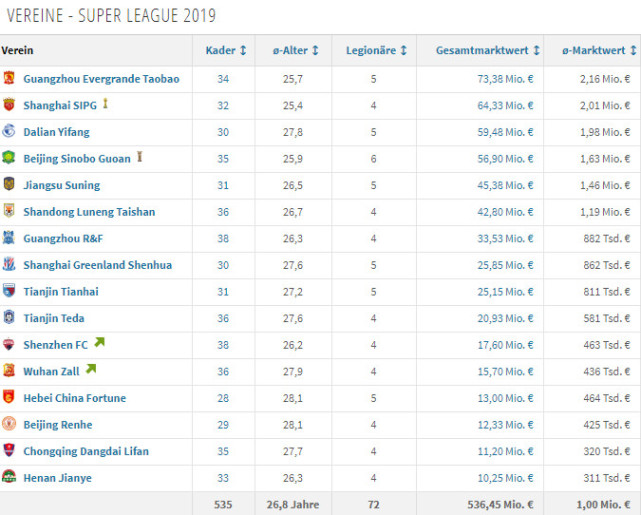Click green promoted arrow next to Shenzhen FC
Screen dimensions: 641x515
(x=100, y=343)
